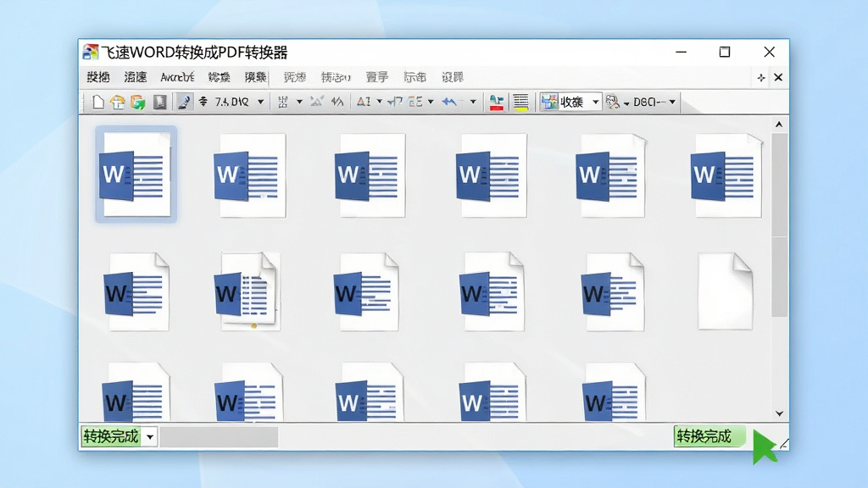Open the 收藏 combo box dropdown arrow
Viewport: 868px width, 488px height.
click(x=596, y=102)
